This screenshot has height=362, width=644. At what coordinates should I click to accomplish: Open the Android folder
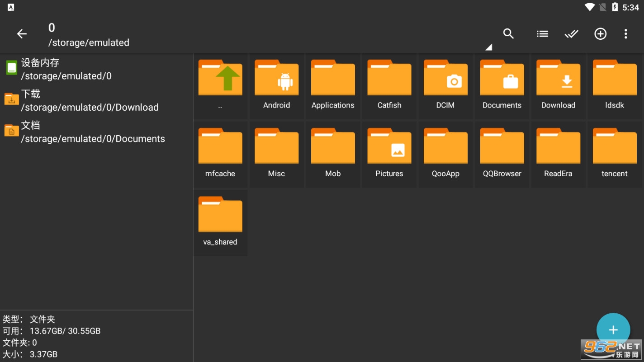coord(277,86)
